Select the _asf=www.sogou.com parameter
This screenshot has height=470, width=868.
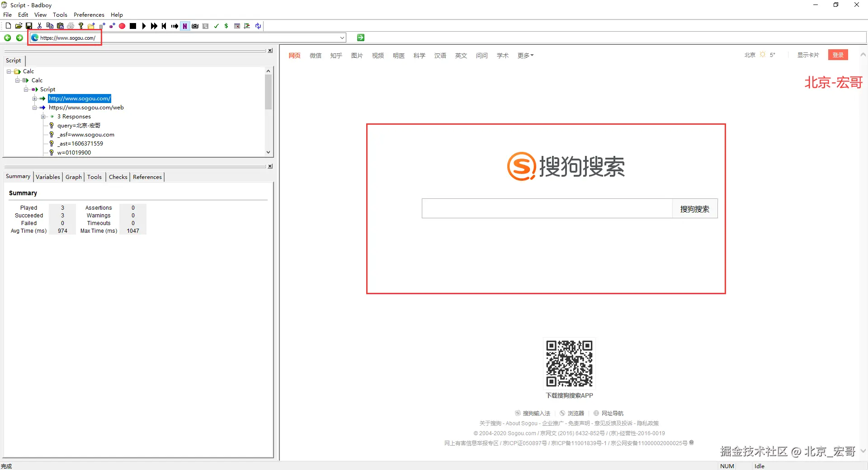[85, 135]
